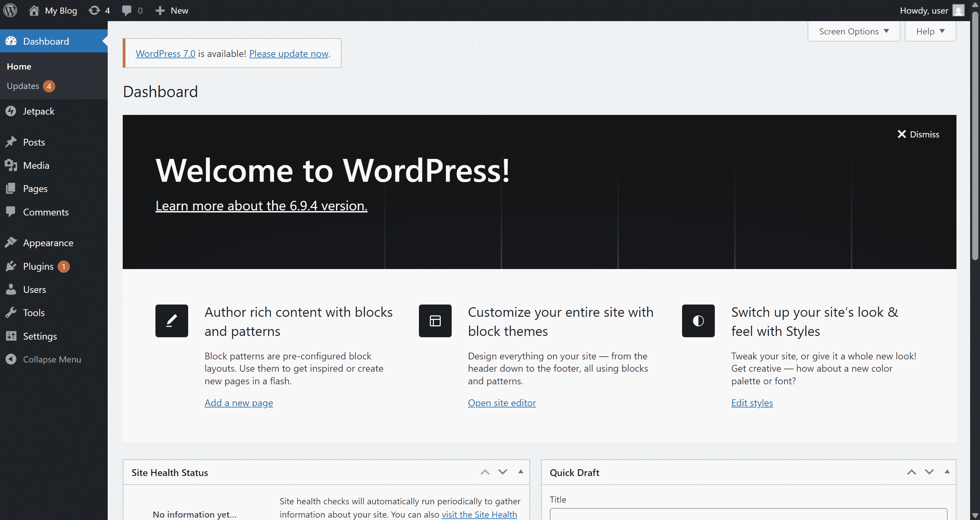
Task: Open the Pages menu
Action: pos(54,189)
